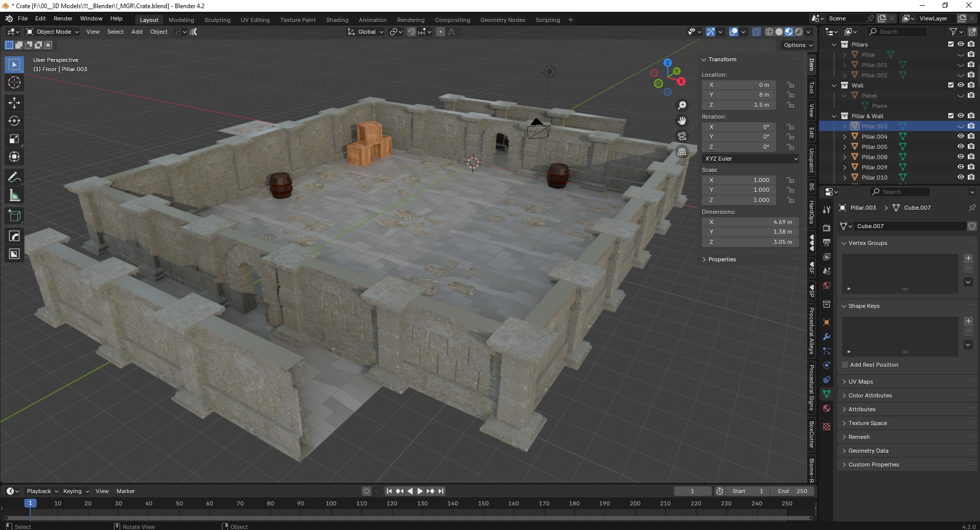
Task: Open the Material properties tab
Action: (x=827, y=408)
